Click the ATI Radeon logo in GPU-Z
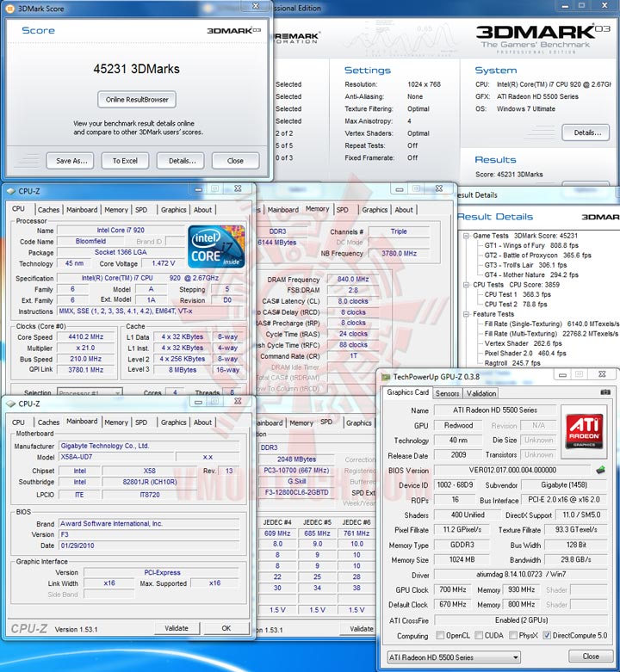The image size is (620, 672). click(x=585, y=432)
